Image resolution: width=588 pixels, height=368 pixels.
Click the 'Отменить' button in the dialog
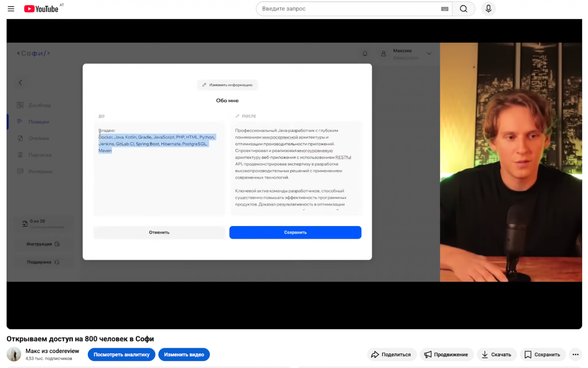pos(159,232)
